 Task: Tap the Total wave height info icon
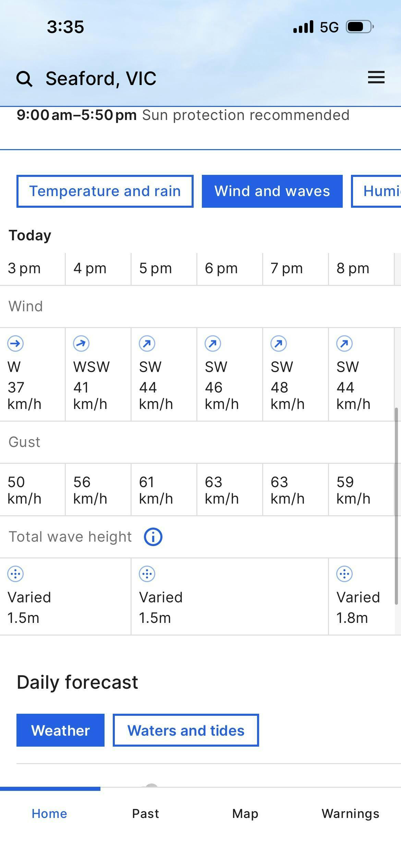tap(153, 537)
